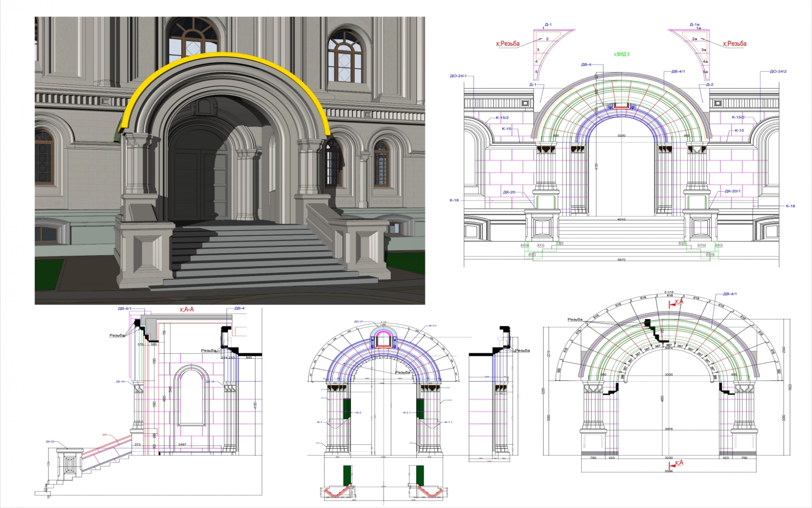812x508 pixels.
Task: Click the '5670' overall width dimension
Action: click(621, 260)
